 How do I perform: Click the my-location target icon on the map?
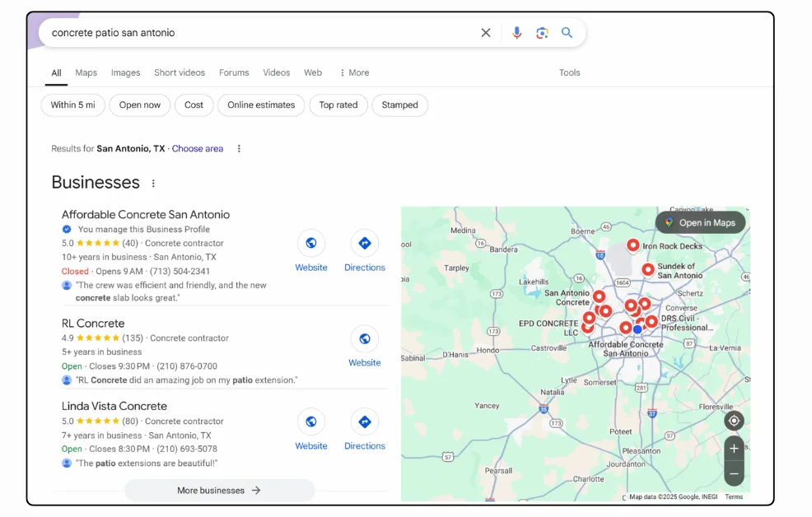tap(734, 421)
